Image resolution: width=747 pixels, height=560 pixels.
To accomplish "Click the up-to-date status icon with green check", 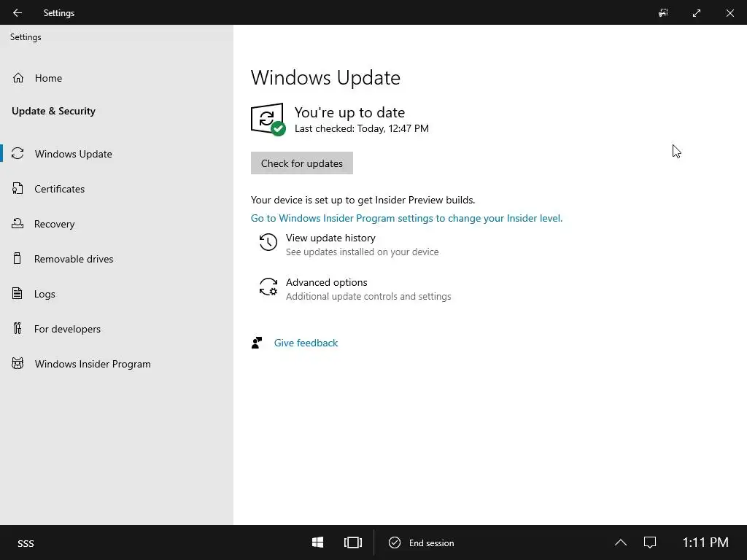I will pos(268,120).
